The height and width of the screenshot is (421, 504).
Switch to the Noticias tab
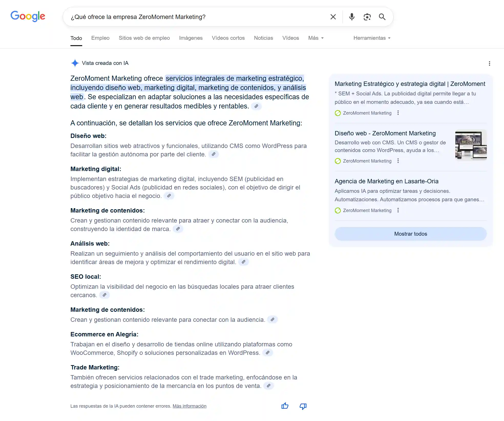pyautogui.click(x=263, y=38)
